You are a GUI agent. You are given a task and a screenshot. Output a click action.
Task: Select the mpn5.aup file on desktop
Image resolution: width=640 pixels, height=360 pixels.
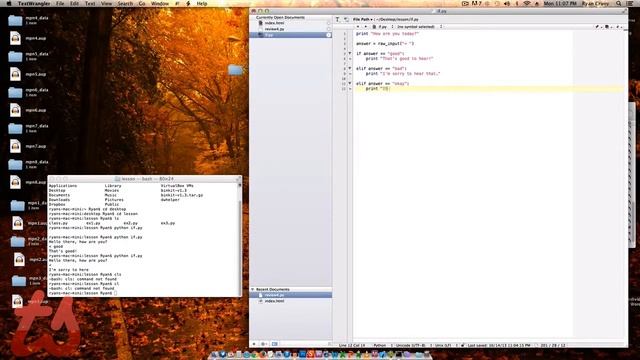pos(15,74)
